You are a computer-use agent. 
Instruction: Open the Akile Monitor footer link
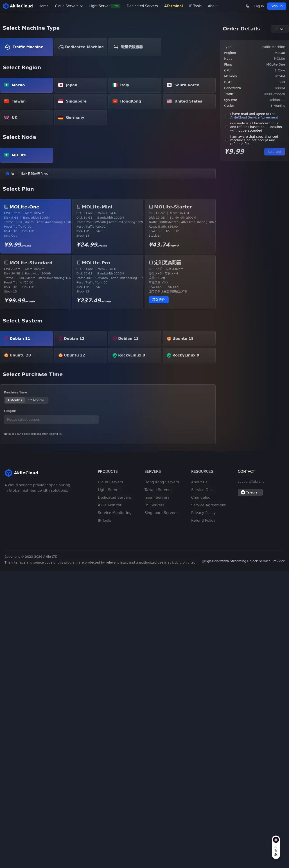click(x=109, y=505)
